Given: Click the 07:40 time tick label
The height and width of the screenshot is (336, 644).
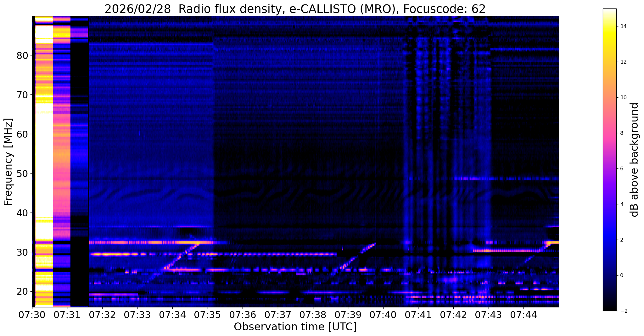Looking at the screenshot, I should 383,315.
